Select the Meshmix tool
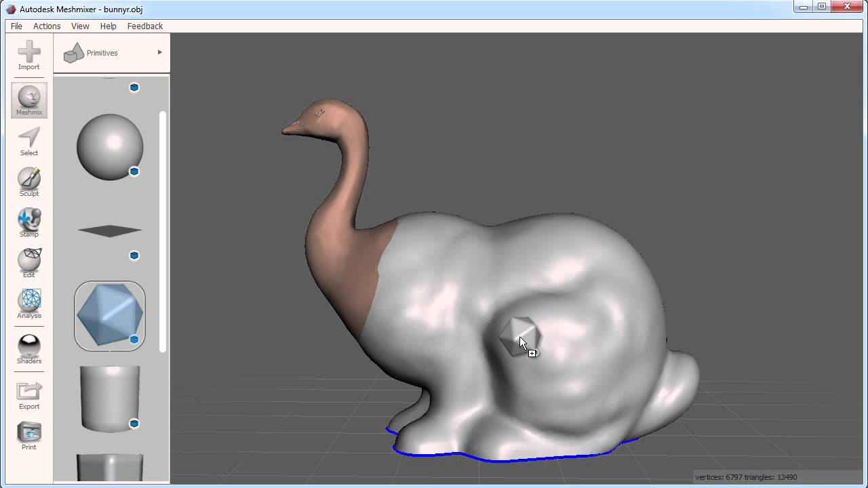 [x=29, y=100]
